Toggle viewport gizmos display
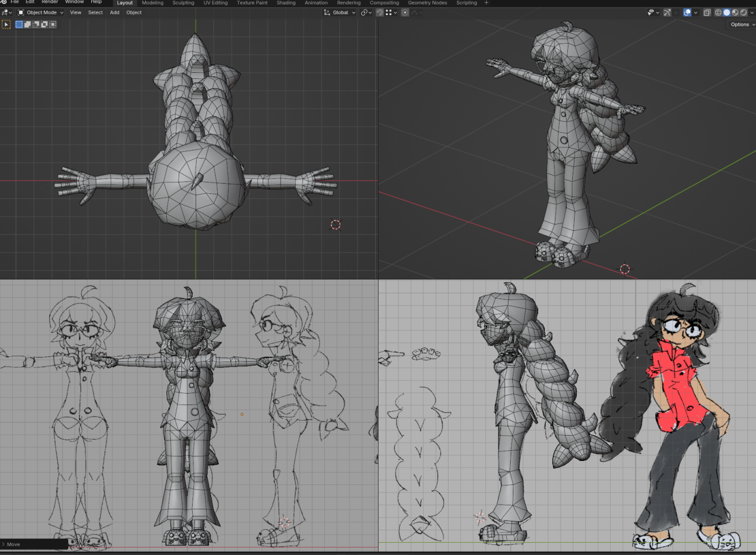 tap(667, 12)
